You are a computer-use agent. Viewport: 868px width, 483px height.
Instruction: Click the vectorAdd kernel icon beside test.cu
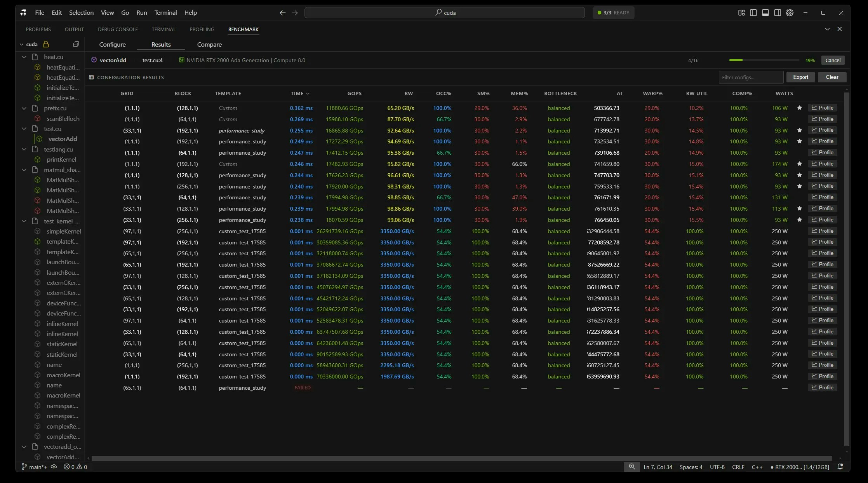39,139
